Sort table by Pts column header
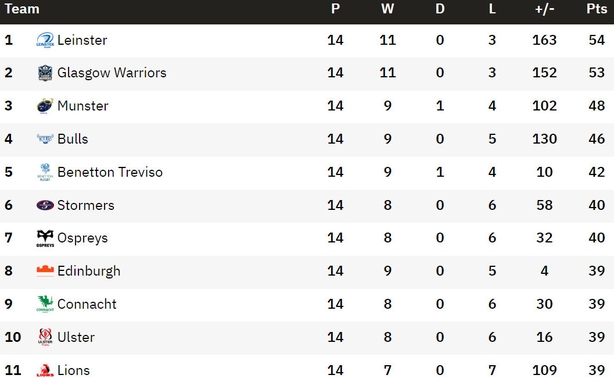The width and height of the screenshot is (614, 382). point(596,9)
